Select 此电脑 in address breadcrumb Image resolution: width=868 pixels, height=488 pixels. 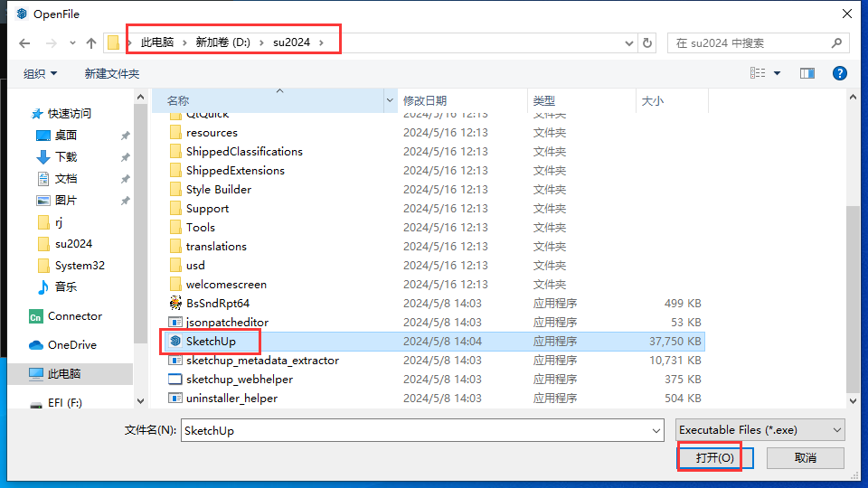(x=157, y=42)
